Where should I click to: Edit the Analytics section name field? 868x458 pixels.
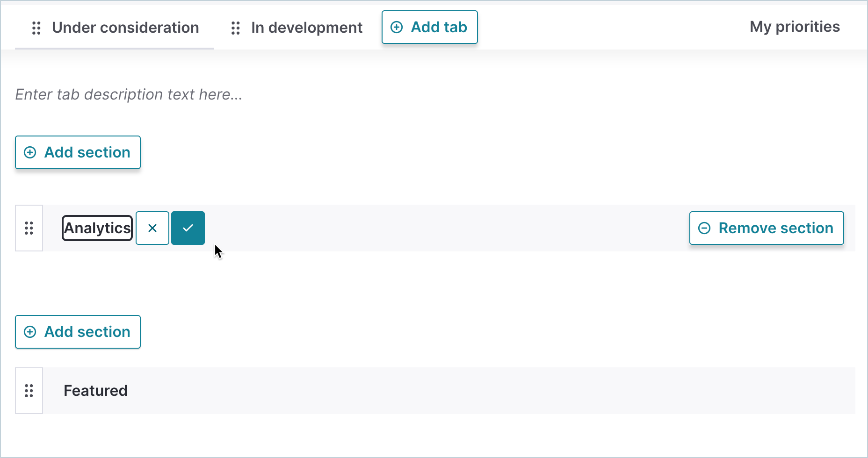pos(97,228)
